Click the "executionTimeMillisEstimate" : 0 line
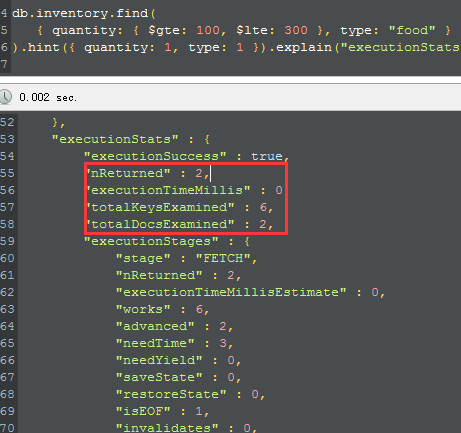Image resolution: width=461 pixels, height=433 pixels. [x=251, y=292]
